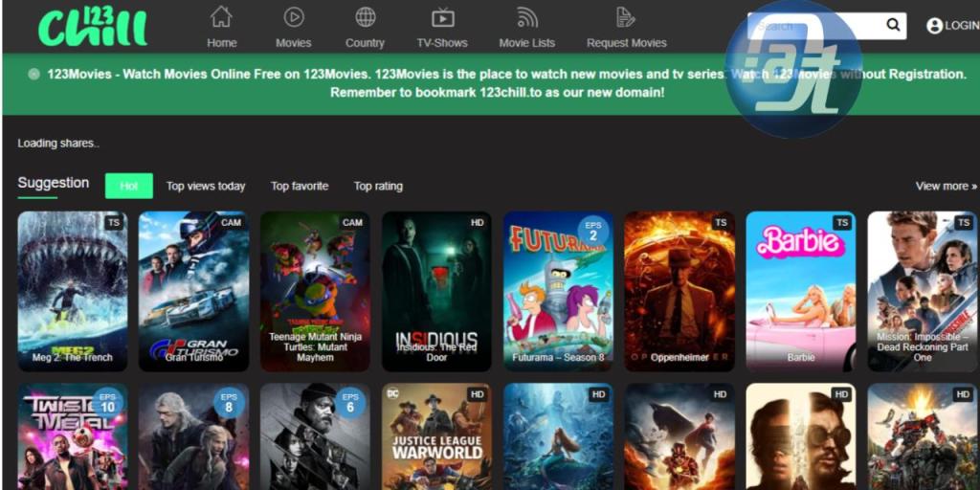Click the 'Oppenheimer' title caption
This screenshot has width=980, height=490.
[x=679, y=358]
